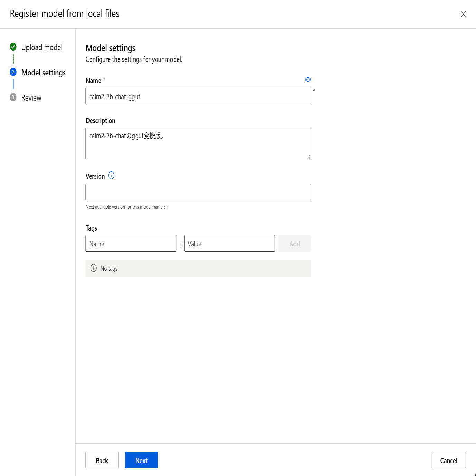Open the Version info tooltip icon
Screen dimensions: 476x476
[x=111, y=176]
